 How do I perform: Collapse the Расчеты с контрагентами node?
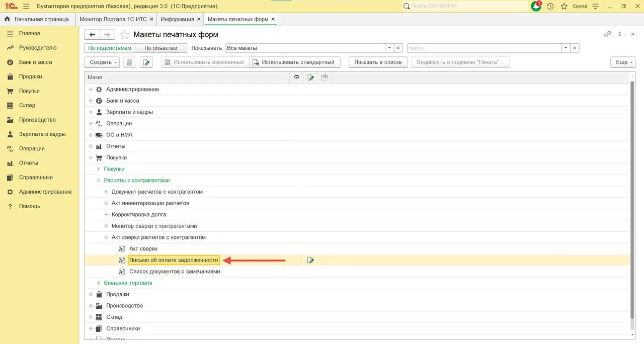click(x=99, y=181)
